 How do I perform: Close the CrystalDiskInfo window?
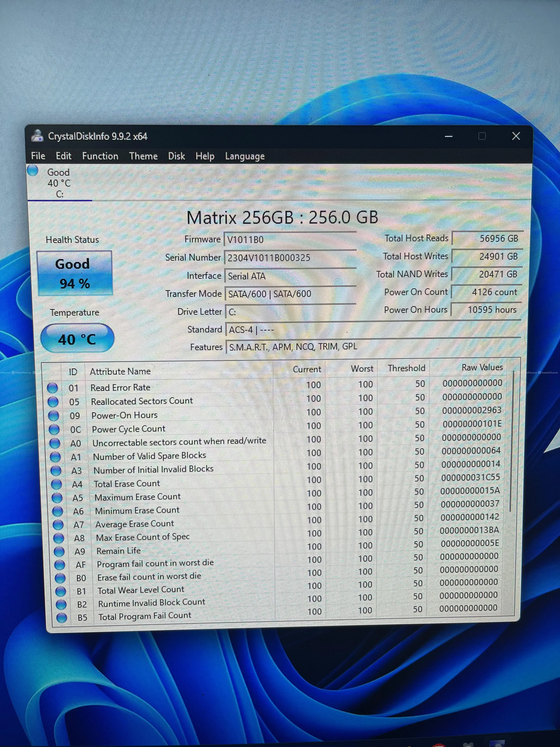coord(516,136)
